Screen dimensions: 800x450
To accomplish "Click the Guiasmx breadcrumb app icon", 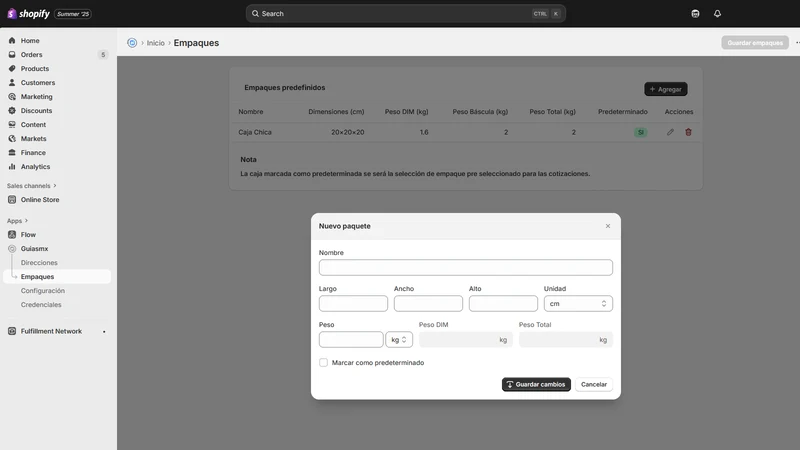I will click(132, 43).
